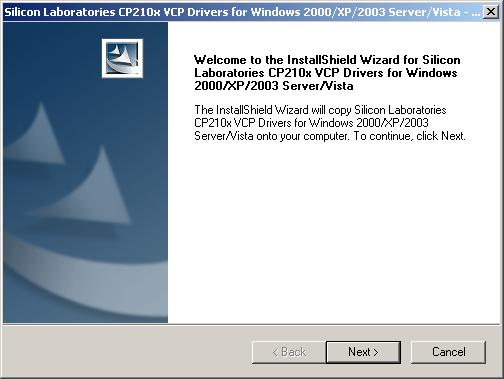504x379 pixels.
Task: Click the InstallShield logo icon in banner
Action: pyautogui.click(x=122, y=58)
